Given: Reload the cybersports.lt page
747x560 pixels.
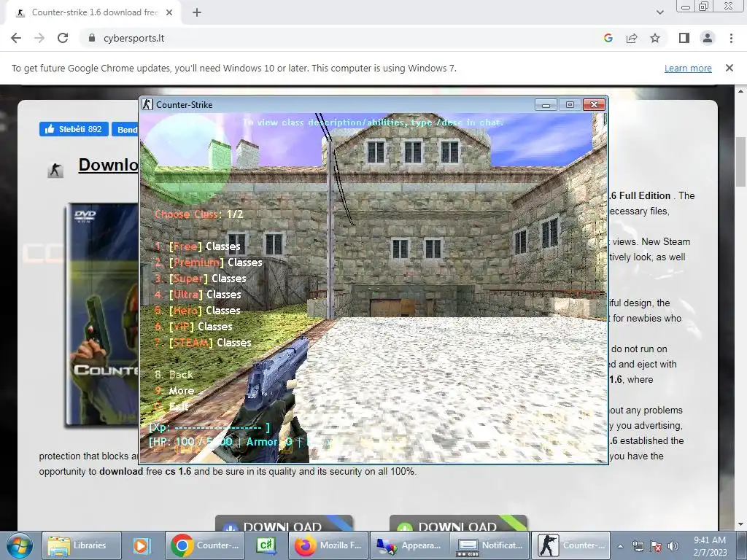Looking at the screenshot, I should (63, 38).
